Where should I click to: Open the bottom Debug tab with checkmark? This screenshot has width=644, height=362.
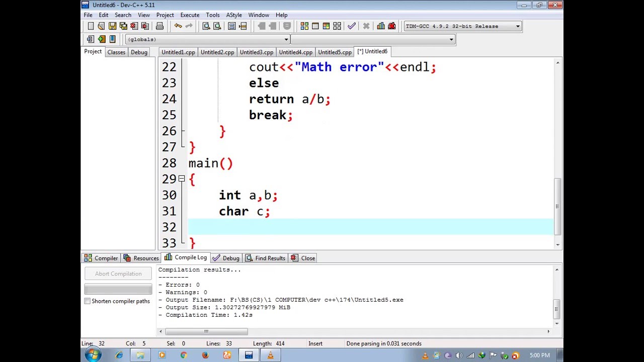click(x=226, y=258)
